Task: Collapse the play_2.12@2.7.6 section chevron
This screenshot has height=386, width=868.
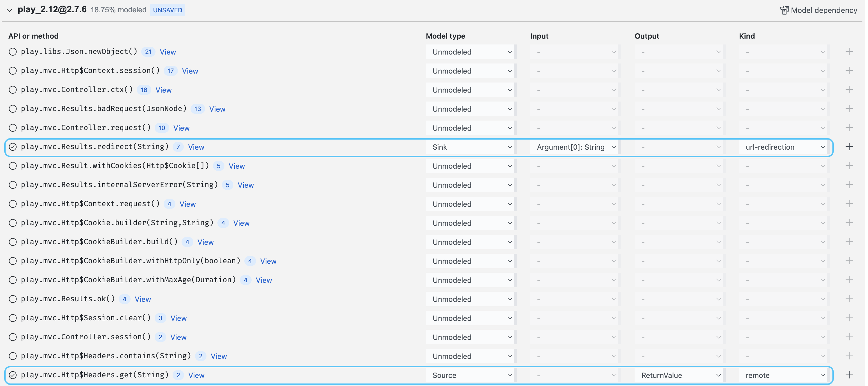Action: [10, 10]
